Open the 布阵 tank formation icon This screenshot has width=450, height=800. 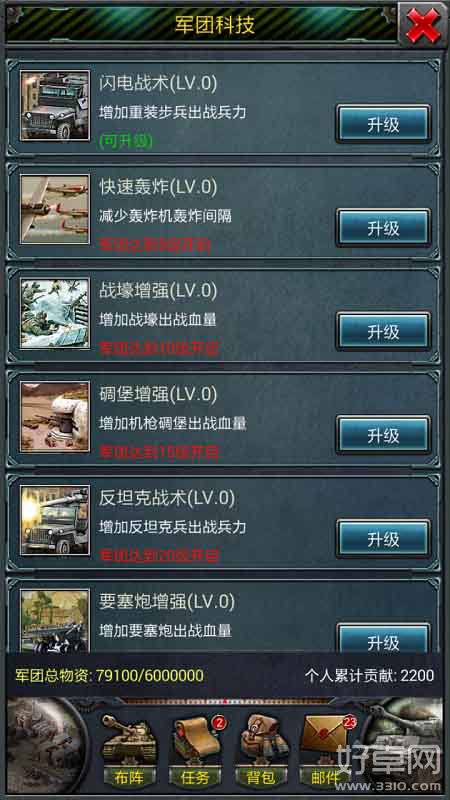click(x=127, y=749)
